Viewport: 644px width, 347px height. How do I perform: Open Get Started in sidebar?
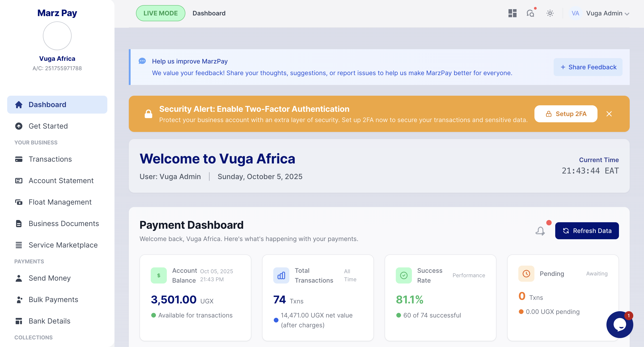[57, 126]
